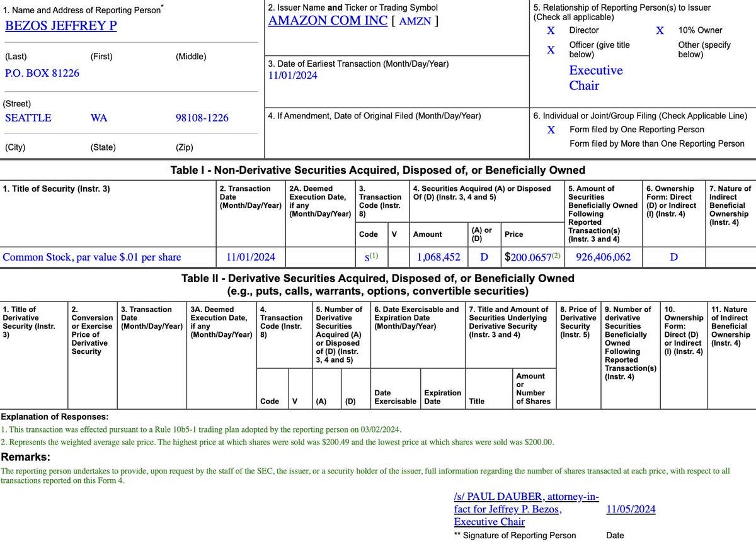The height and width of the screenshot is (542, 756).
Task: Click the earliest transaction date 11/01/2024
Action: [x=293, y=76]
